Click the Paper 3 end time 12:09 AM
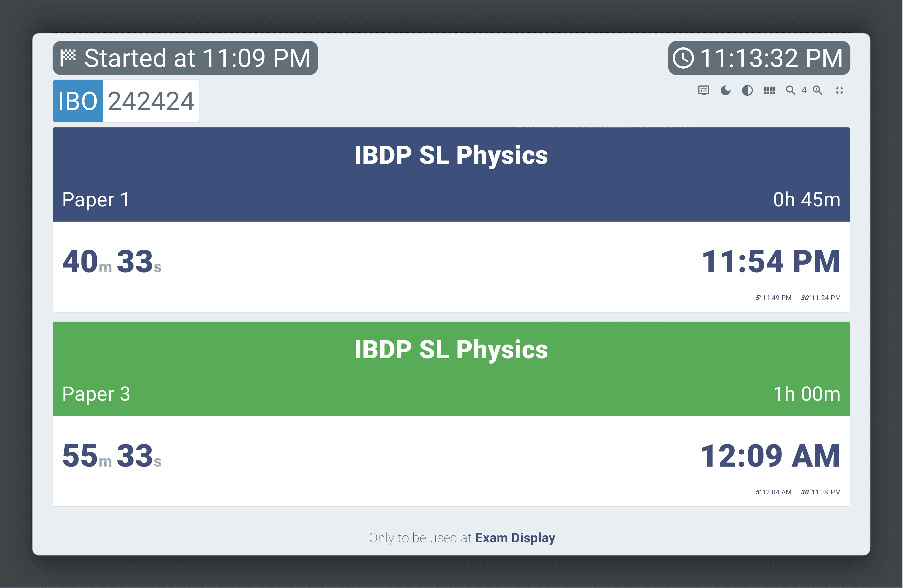The width and height of the screenshot is (903, 588). pyautogui.click(x=770, y=456)
